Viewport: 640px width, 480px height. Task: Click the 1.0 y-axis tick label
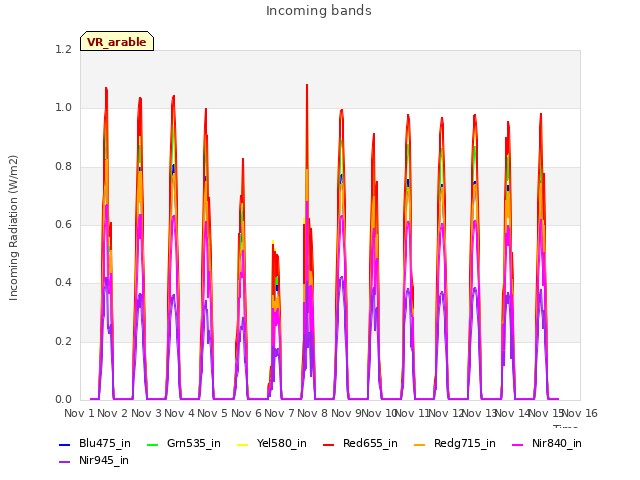[x=63, y=108]
